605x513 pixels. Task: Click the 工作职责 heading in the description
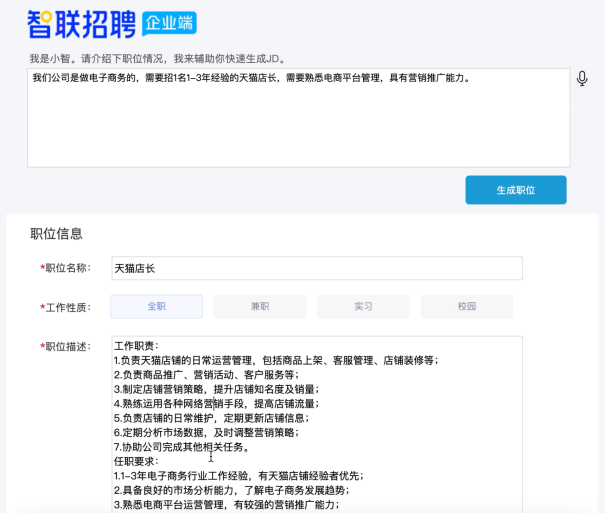tap(143, 346)
